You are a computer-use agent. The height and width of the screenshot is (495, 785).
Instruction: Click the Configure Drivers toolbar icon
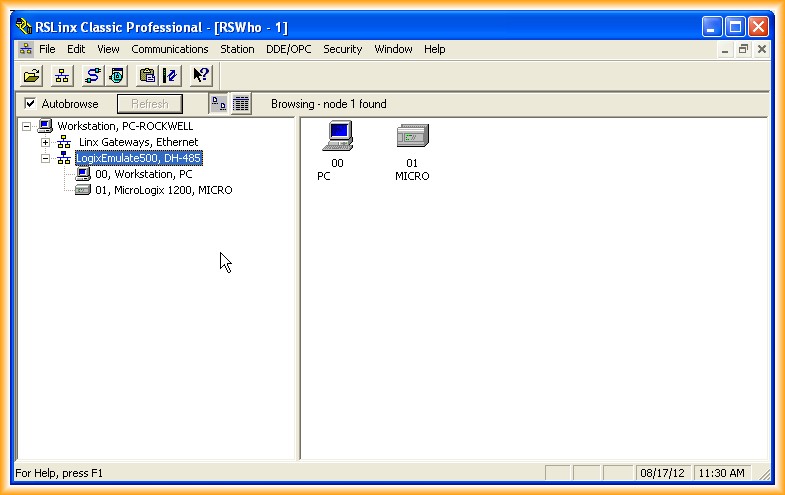tap(93, 75)
